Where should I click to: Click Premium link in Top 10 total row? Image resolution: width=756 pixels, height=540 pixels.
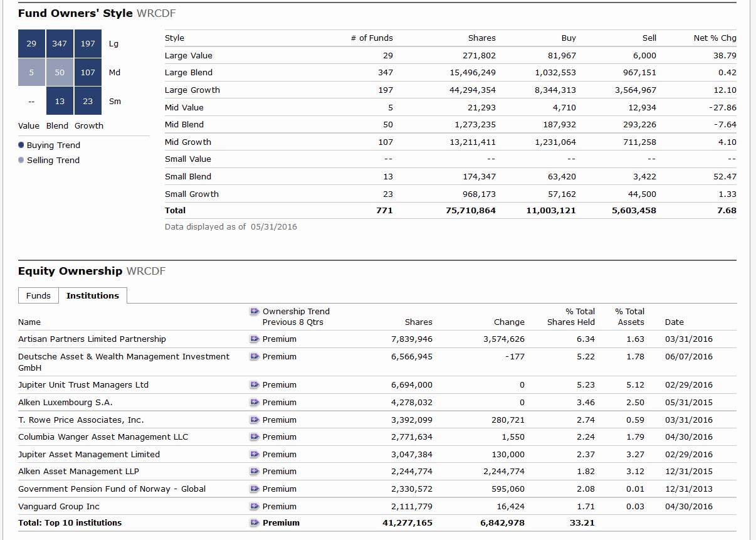(281, 523)
